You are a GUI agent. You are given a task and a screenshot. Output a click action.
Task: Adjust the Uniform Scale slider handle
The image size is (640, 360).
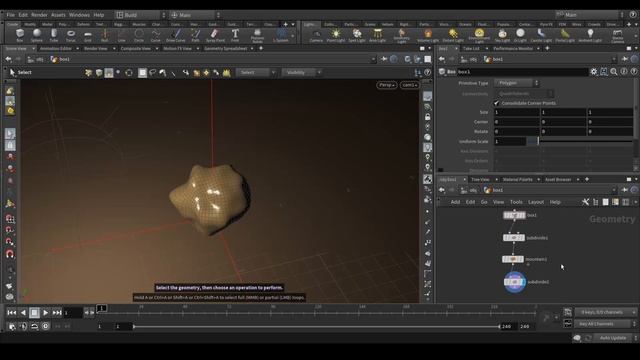pyautogui.click(x=538, y=141)
